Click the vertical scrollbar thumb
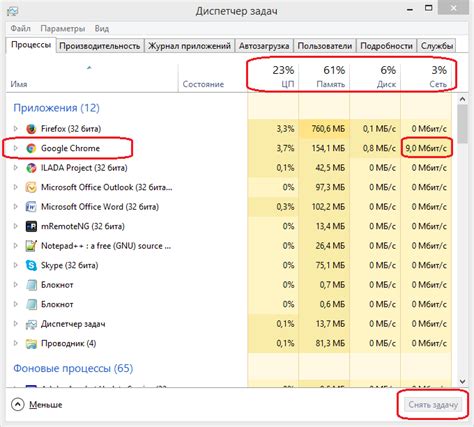 click(462, 124)
